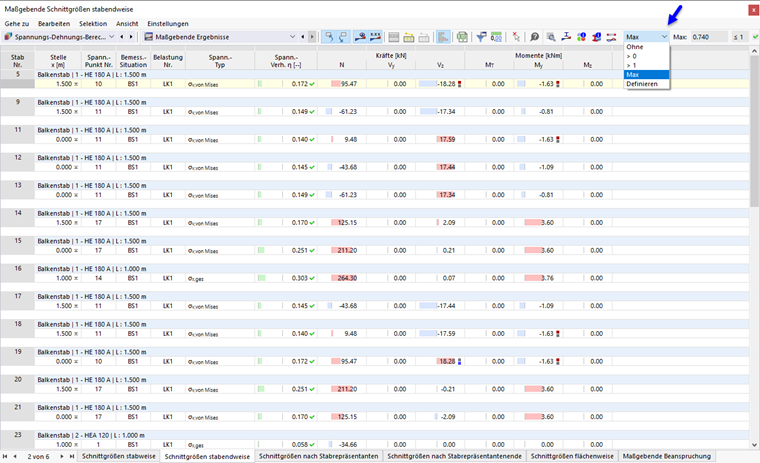760x463 pixels.
Task: Toggle the colored result bars icon
Action: click(x=443, y=37)
